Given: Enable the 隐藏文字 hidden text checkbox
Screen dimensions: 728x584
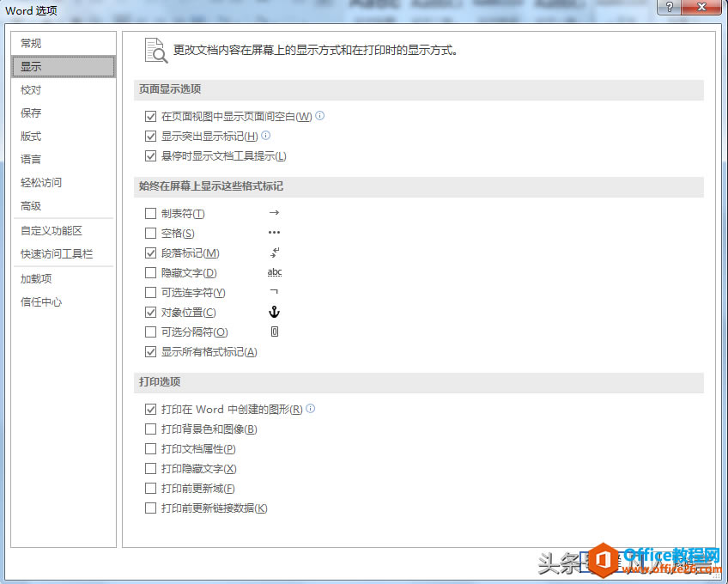Looking at the screenshot, I should click(x=150, y=272).
